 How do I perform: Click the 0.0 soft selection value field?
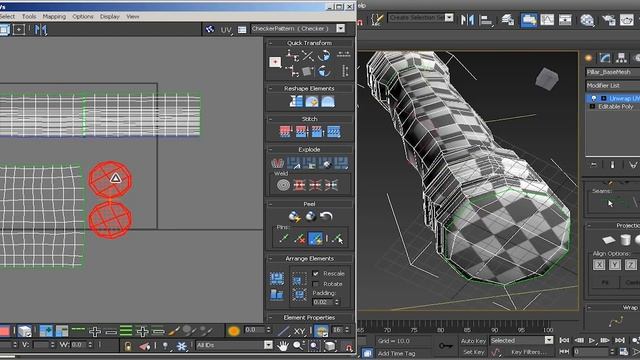pyautogui.click(x=254, y=330)
